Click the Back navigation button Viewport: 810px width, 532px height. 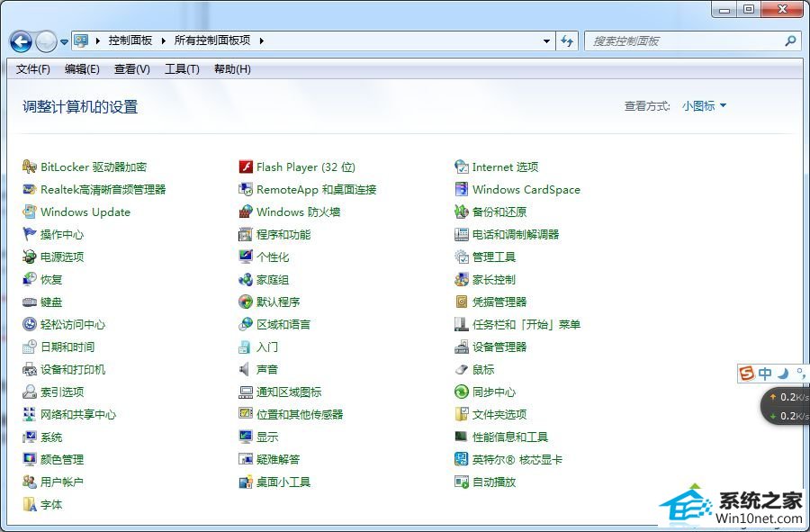point(22,41)
